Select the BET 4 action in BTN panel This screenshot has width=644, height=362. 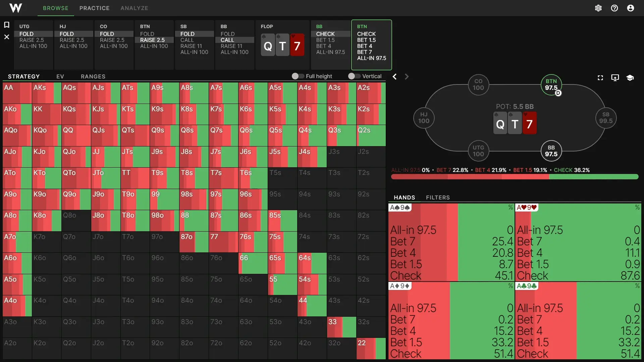pos(366,46)
